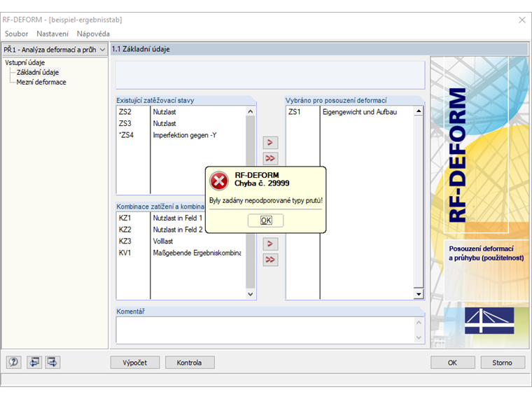Viewport: 532px width, 399px height.
Task: Click OK in the error popup
Action: pyautogui.click(x=266, y=220)
